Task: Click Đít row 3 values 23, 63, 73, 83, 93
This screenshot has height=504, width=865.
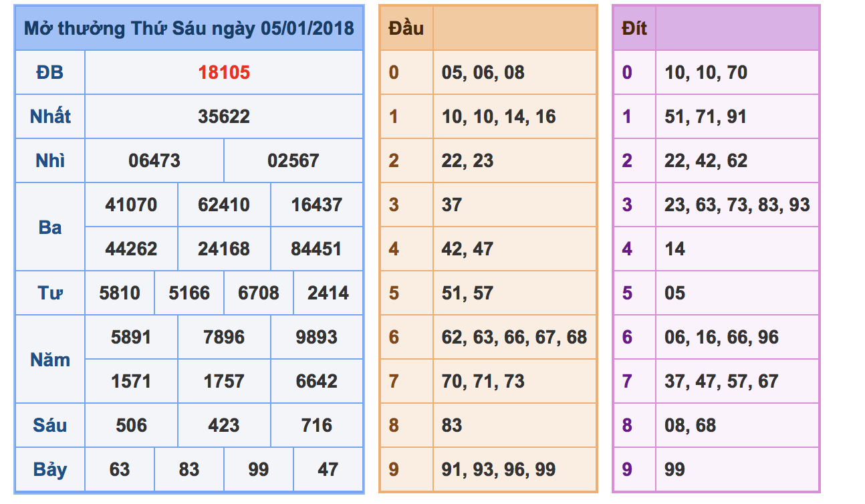Action: tap(737, 205)
